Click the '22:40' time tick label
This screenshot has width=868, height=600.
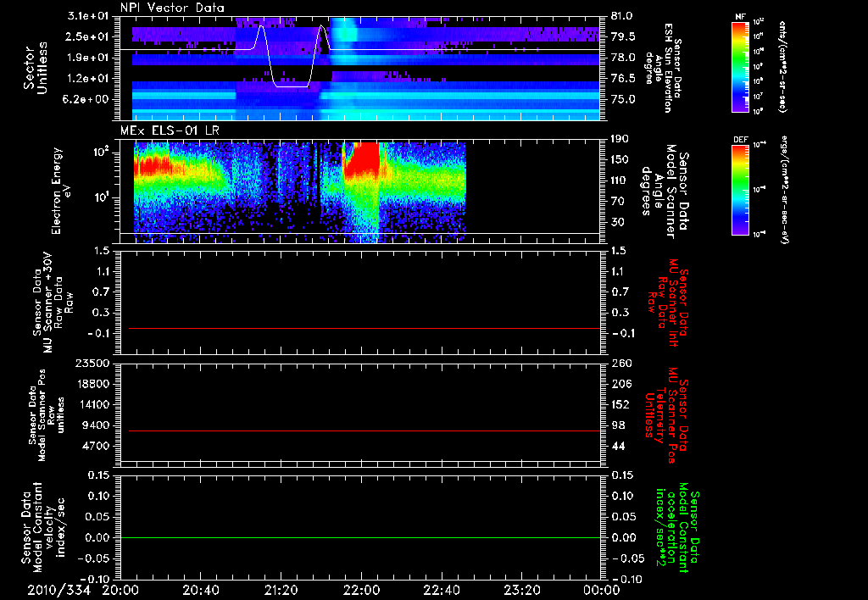[x=441, y=590]
